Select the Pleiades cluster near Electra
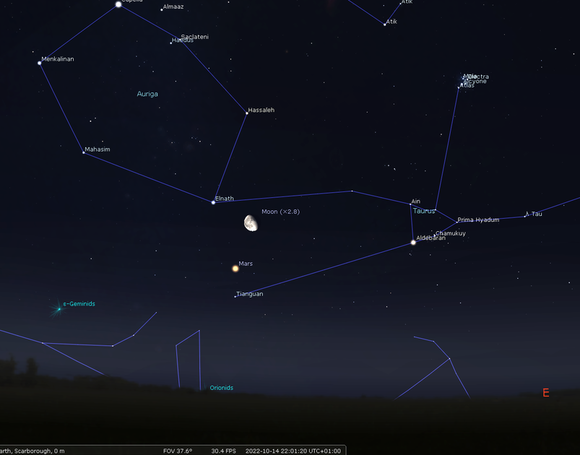The image size is (580, 455). pyautogui.click(x=464, y=80)
